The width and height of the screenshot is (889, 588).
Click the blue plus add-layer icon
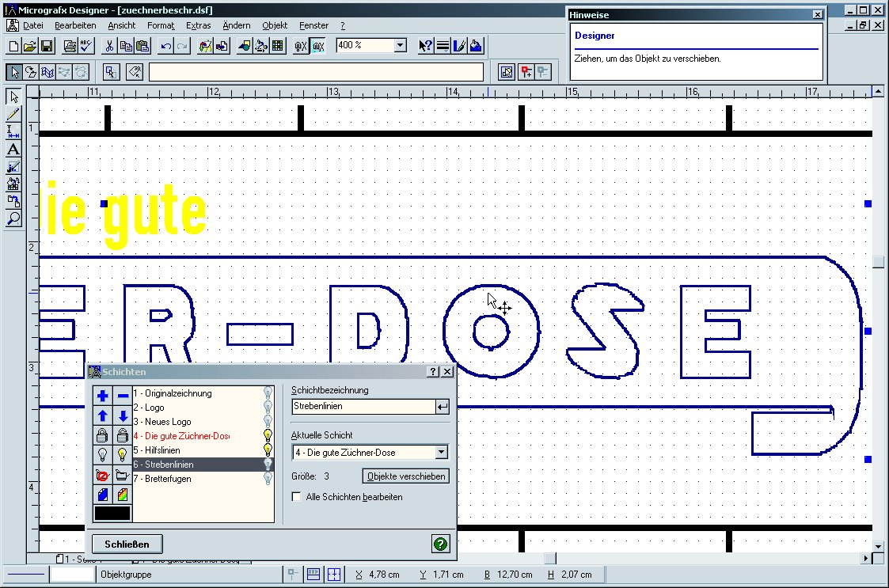pos(102,396)
